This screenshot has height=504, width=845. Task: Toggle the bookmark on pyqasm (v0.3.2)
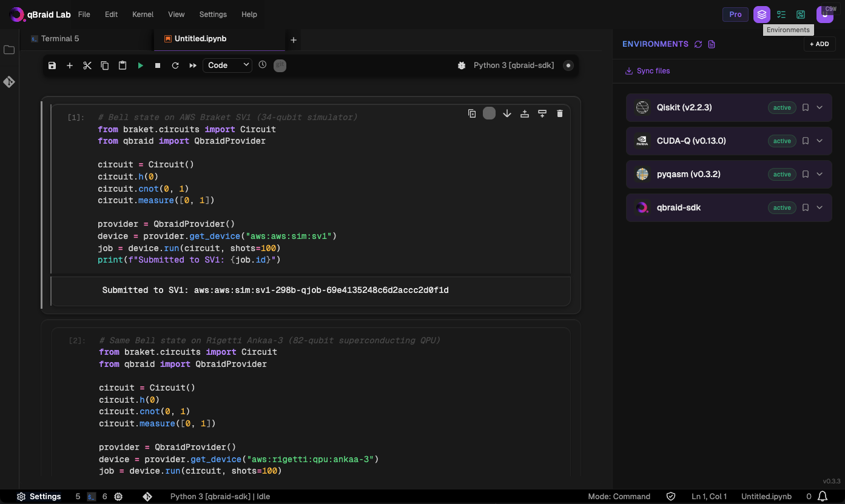click(x=806, y=174)
